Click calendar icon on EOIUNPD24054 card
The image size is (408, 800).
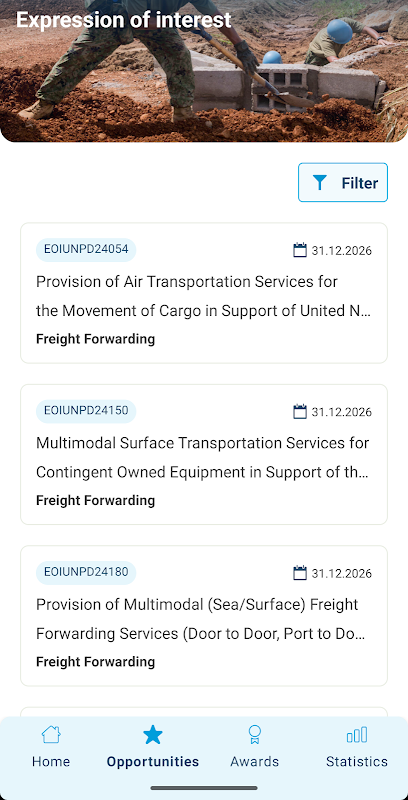tap(300, 250)
